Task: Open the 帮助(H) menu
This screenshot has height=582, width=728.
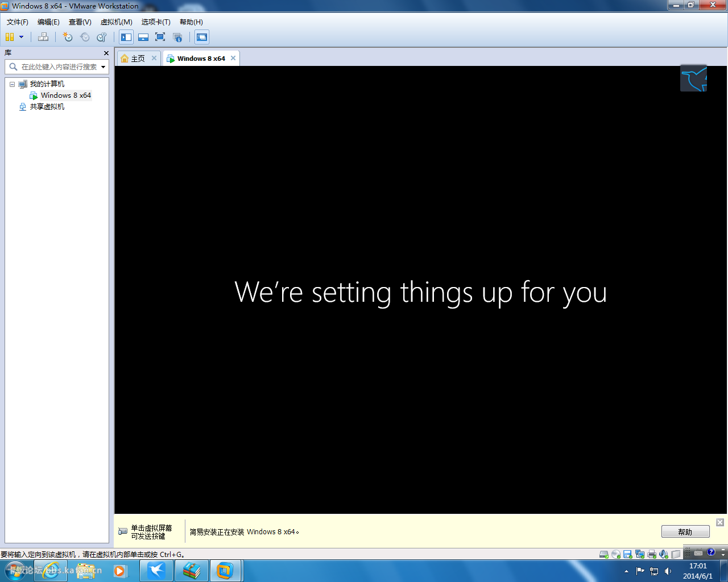Action: [191, 22]
